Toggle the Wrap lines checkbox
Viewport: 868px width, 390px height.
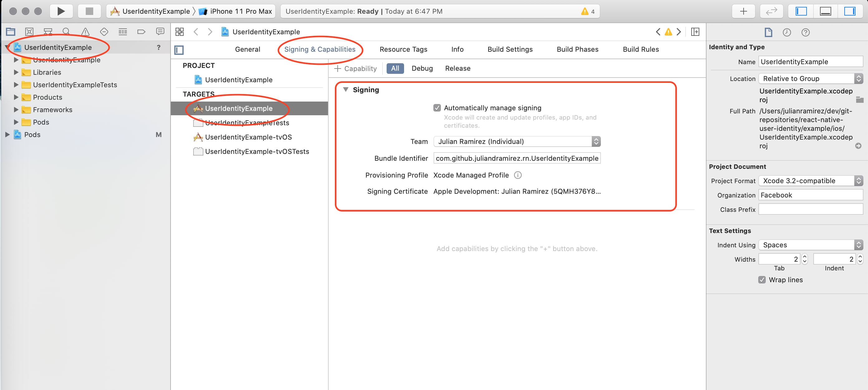762,279
